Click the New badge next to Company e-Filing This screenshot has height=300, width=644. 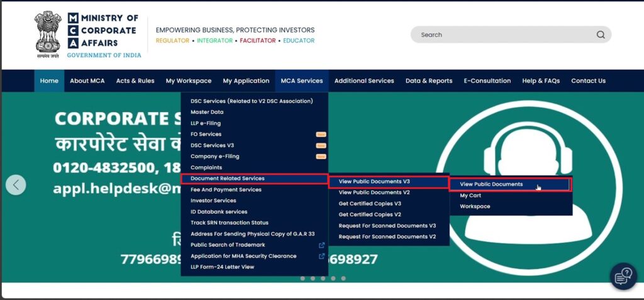pyautogui.click(x=321, y=157)
